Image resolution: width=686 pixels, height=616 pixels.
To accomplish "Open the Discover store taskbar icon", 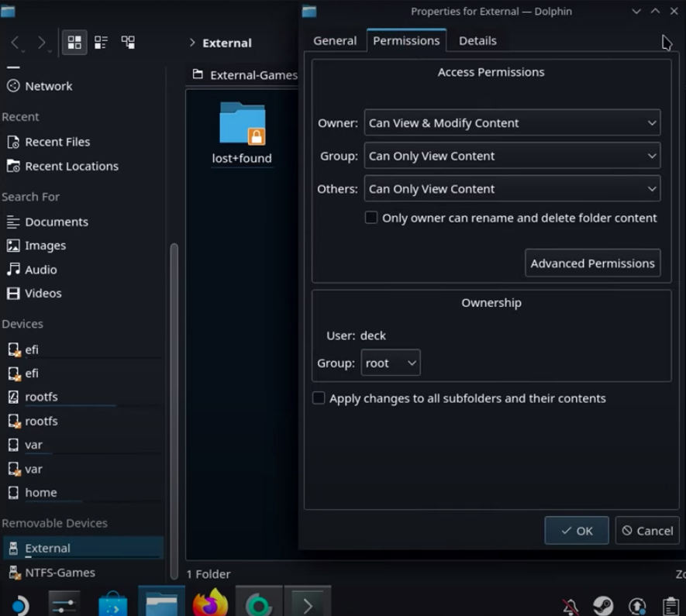I will point(113,604).
